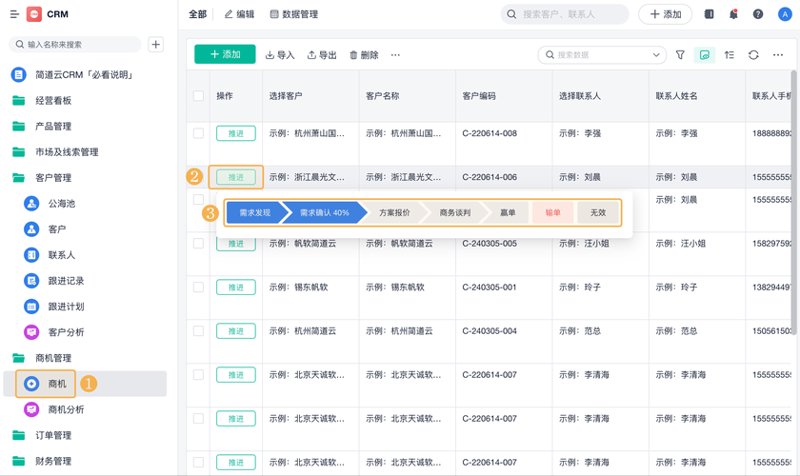Screen dimensions: 800x476
Task: Open the 商机分析 dashboard
Action: click(66, 409)
